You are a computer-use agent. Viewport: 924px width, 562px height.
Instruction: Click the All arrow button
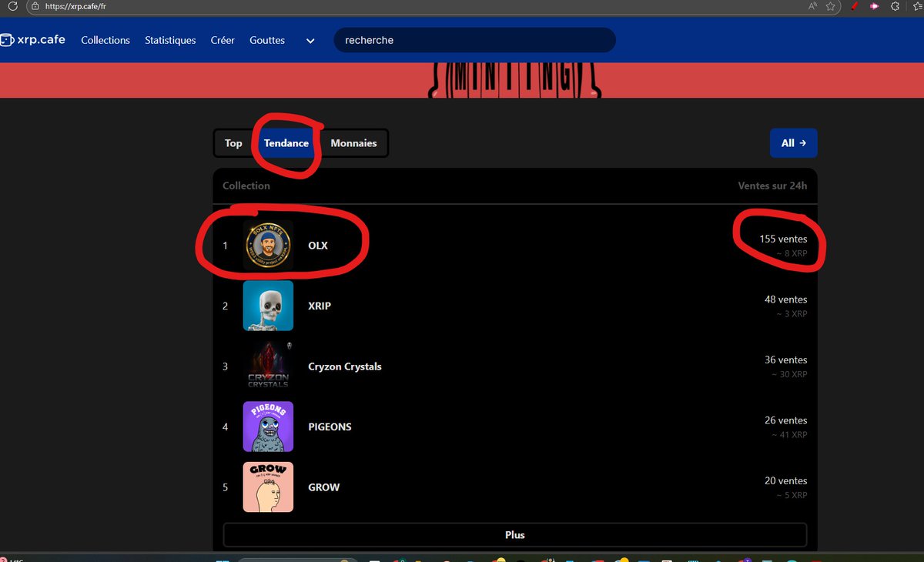pos(793,143)
